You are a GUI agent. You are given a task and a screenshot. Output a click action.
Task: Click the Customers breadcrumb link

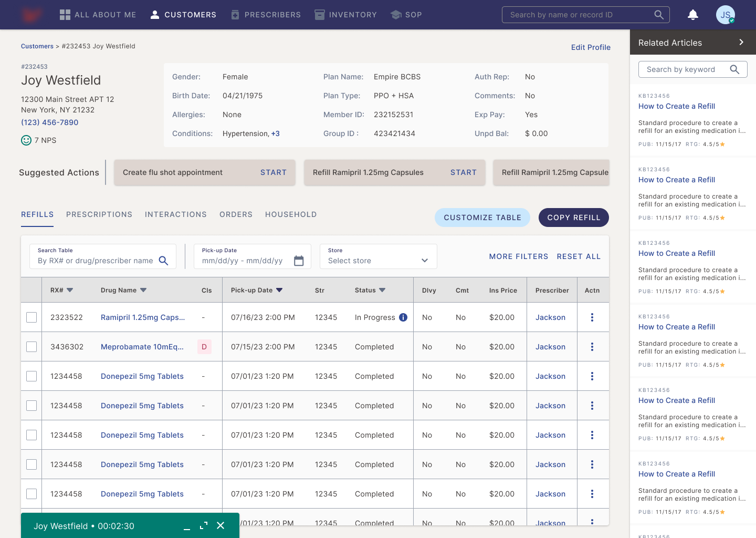click(x=37, y=46)
